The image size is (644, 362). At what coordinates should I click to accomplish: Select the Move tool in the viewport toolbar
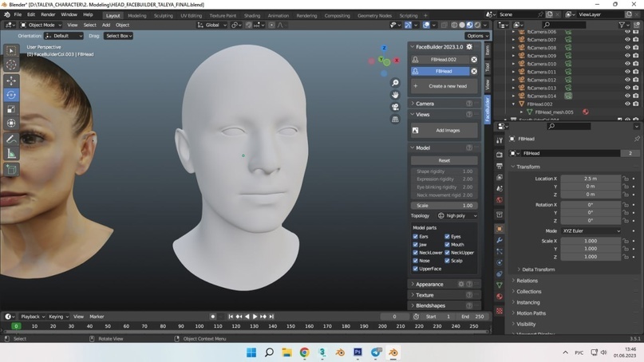[x=11, y=81]
